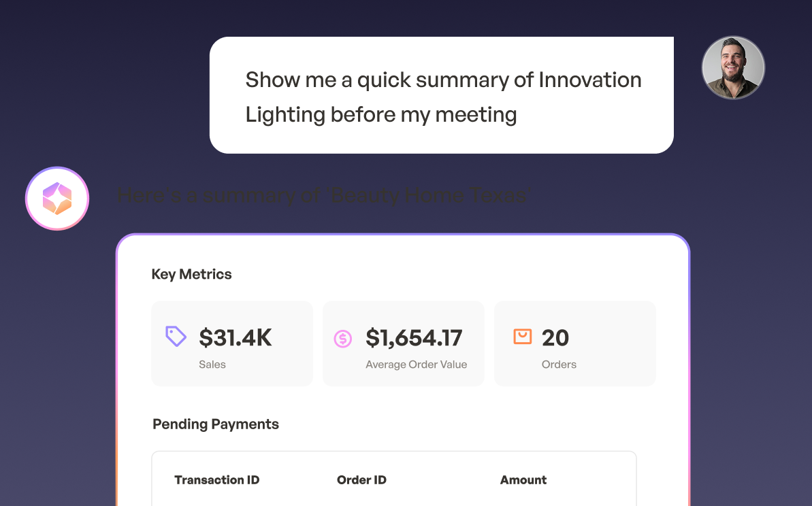Sort by the Amount column header

click(x=523, y=479)
